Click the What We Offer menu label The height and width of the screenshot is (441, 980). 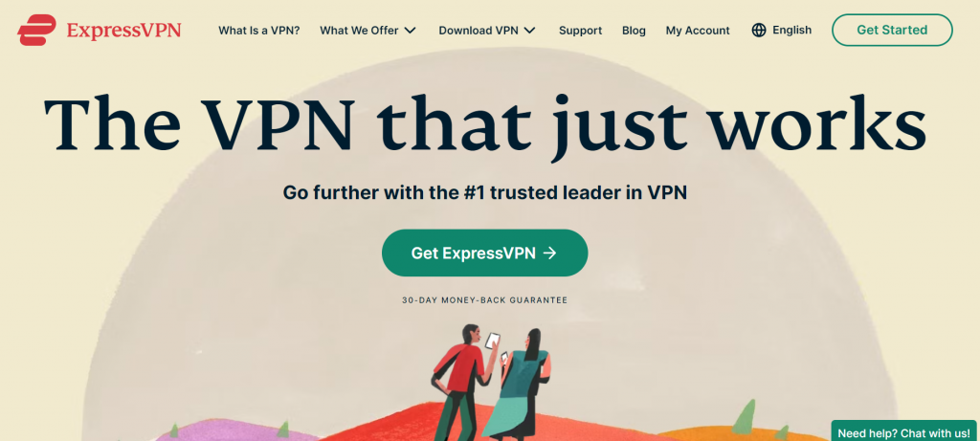[360, 30]
